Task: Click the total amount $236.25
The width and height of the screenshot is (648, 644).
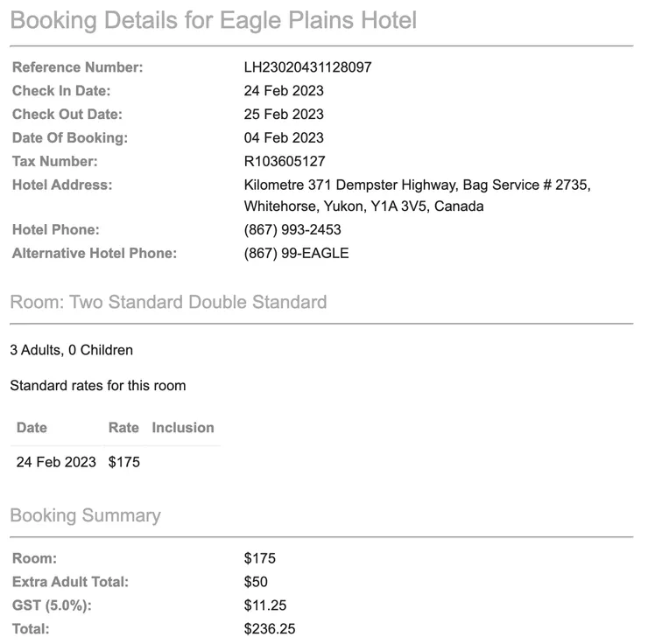Action: coord(270,629)
